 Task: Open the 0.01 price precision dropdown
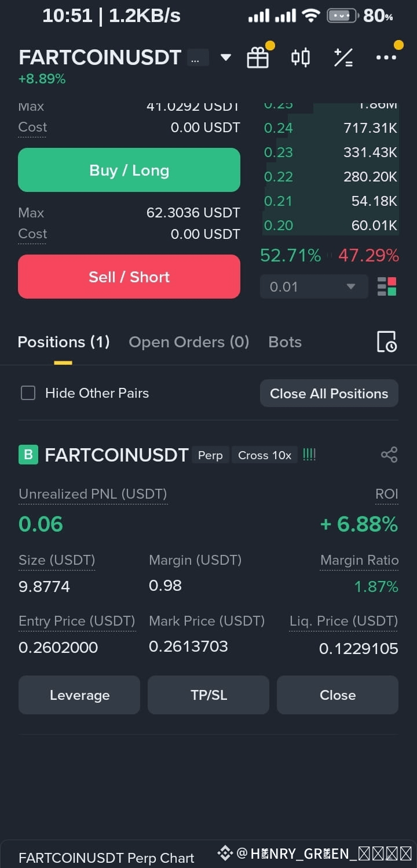tap(314, 286)
